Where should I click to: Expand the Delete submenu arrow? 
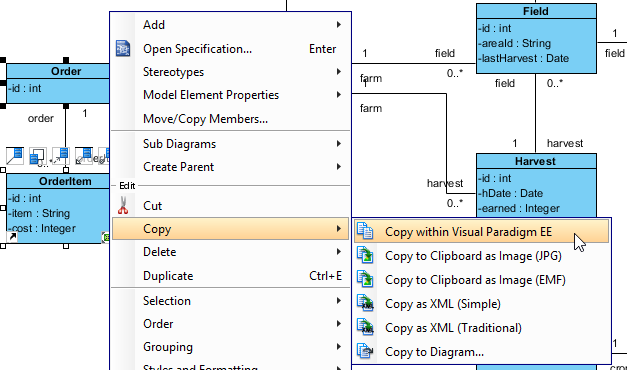coord(339,252)
